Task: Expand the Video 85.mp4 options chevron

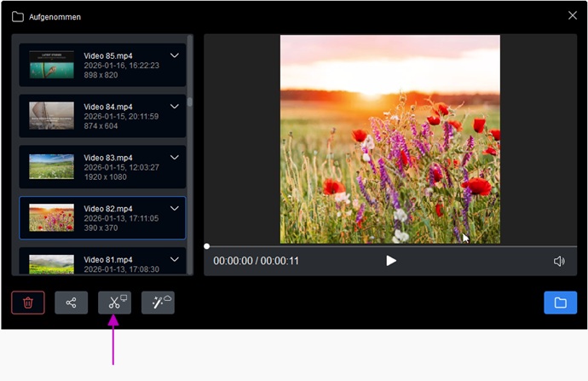Action: [175, 55]
